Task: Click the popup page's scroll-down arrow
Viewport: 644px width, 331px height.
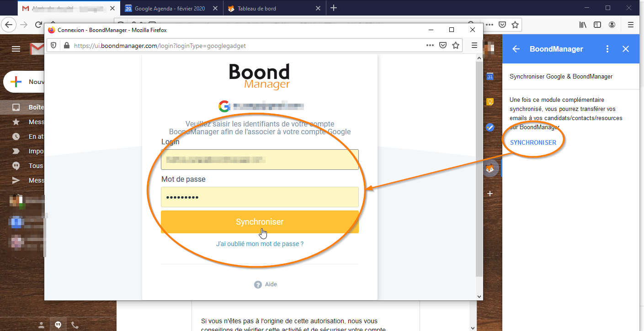Action: click(x=479, y=296)
